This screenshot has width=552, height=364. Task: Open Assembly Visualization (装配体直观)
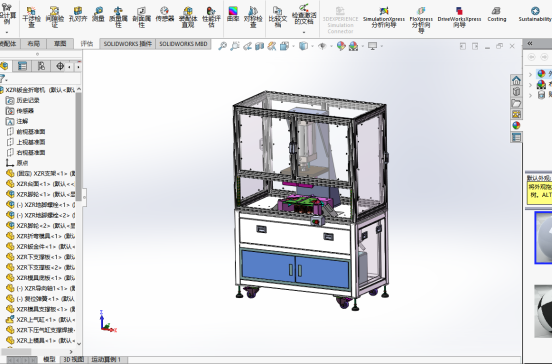[188, 16]
